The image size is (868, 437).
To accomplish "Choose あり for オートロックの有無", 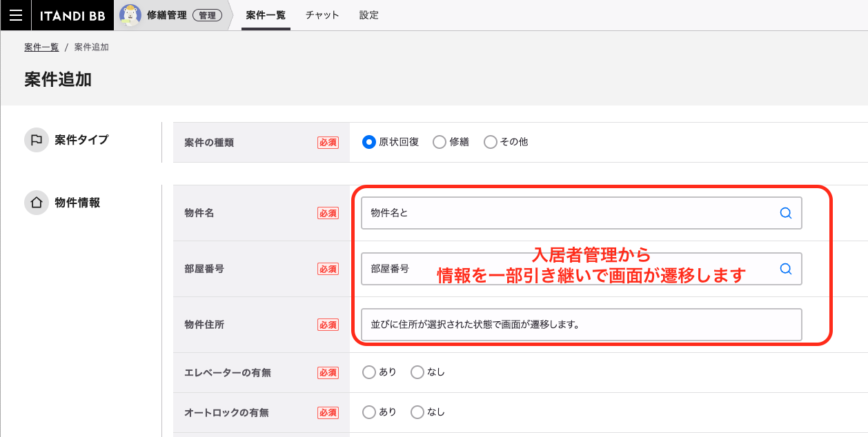I will pyautogui.click(x=368, y=412).
